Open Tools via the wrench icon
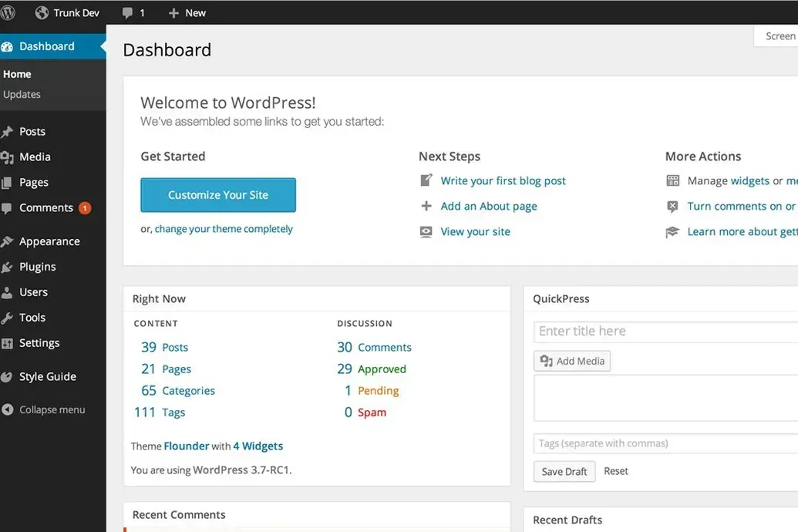 coord(7,318)
